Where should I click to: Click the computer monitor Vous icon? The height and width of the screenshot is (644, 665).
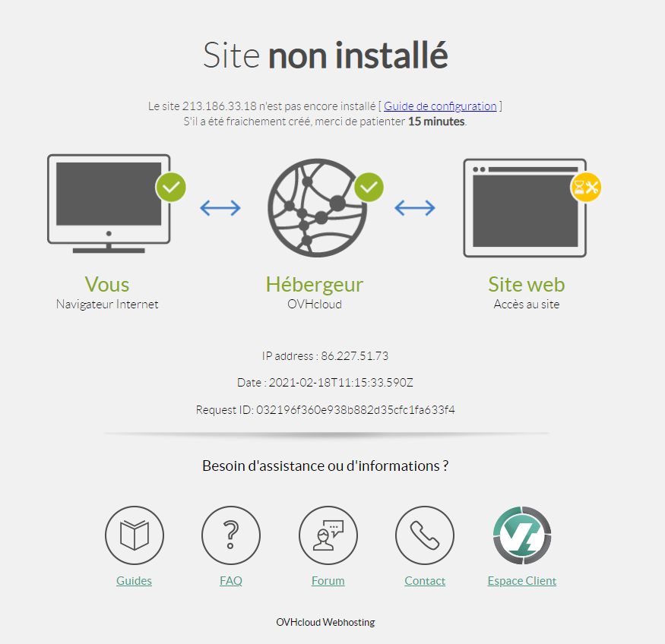point(109,204)
